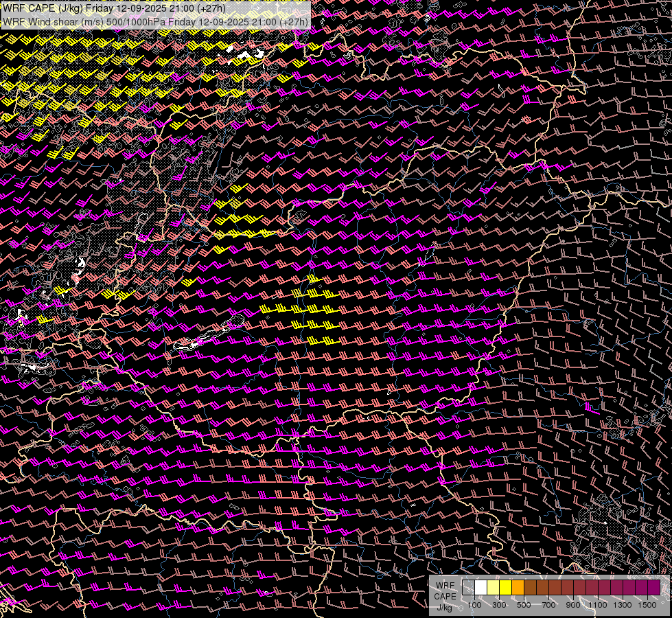672x618 pixels.
Task: Select the transparent first legend swatch
Action: (x=468, y=587)
